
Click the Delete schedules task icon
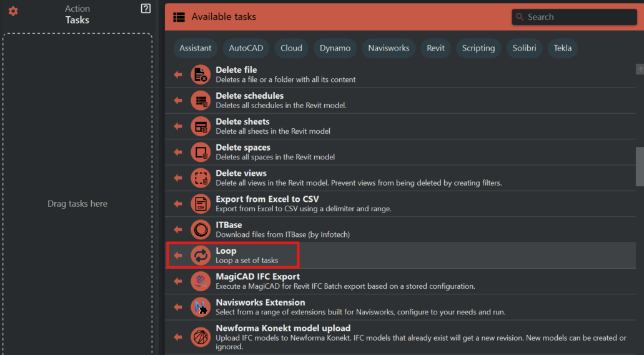click(201, 100)
